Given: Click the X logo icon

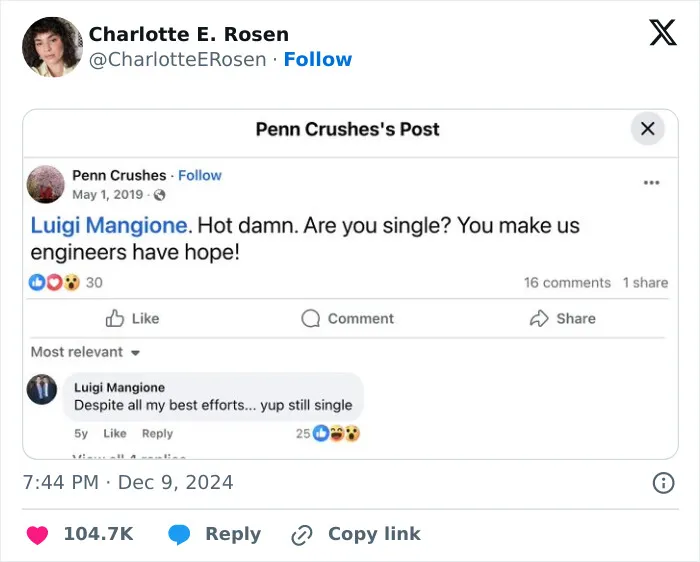Looking at the screenshot, I should click(663, 32).
